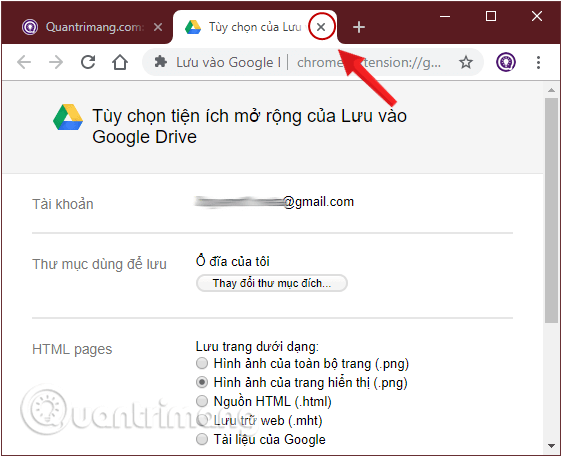Open the browser home page
Image resolution: width=562 pixels, height=457 pixels.
120,62
